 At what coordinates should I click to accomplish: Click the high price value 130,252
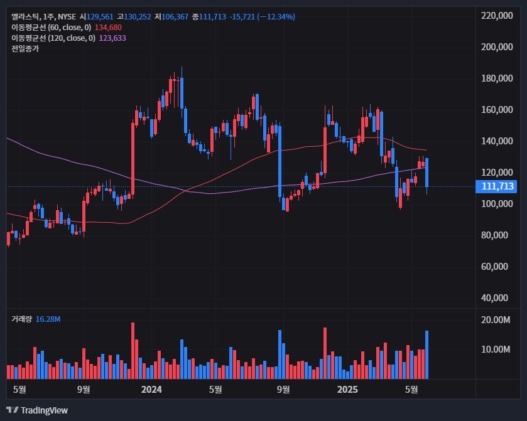point(137,17)
